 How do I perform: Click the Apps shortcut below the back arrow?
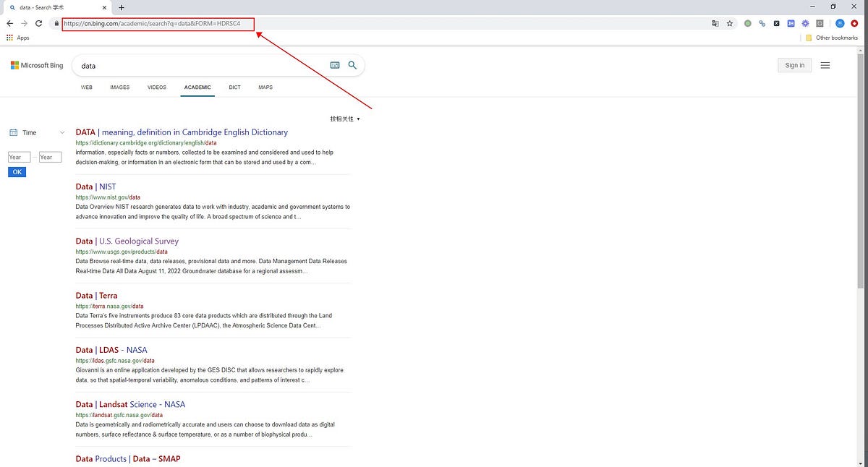[18, 38]
